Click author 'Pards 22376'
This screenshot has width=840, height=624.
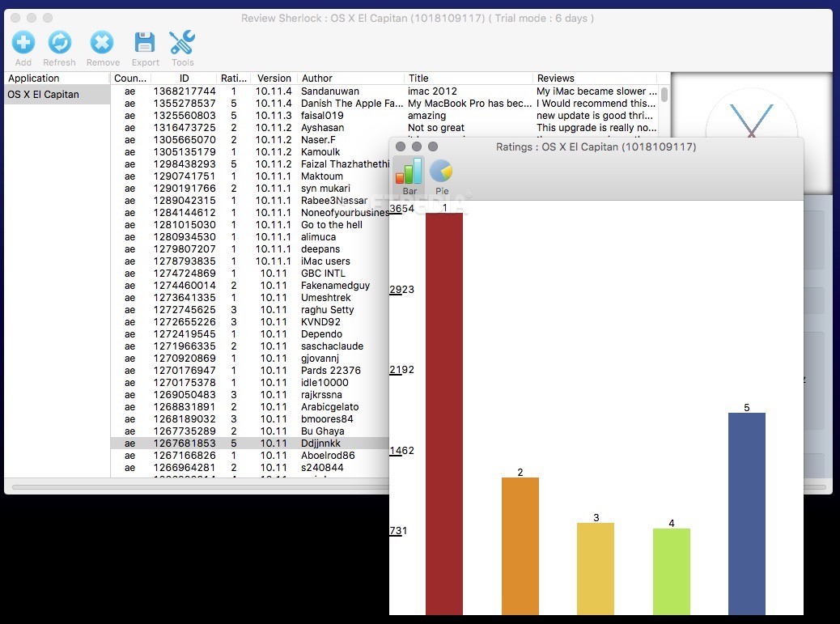click(x=330, y=370)
